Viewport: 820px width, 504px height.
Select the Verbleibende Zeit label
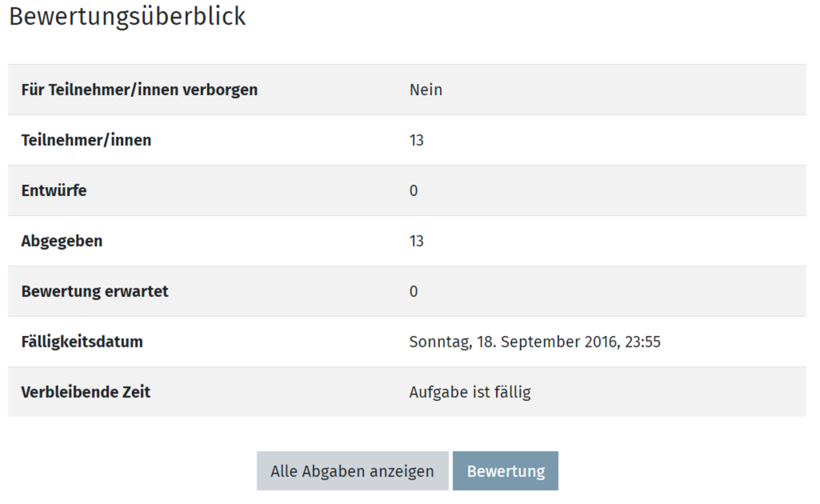click(x=85, y=392)
